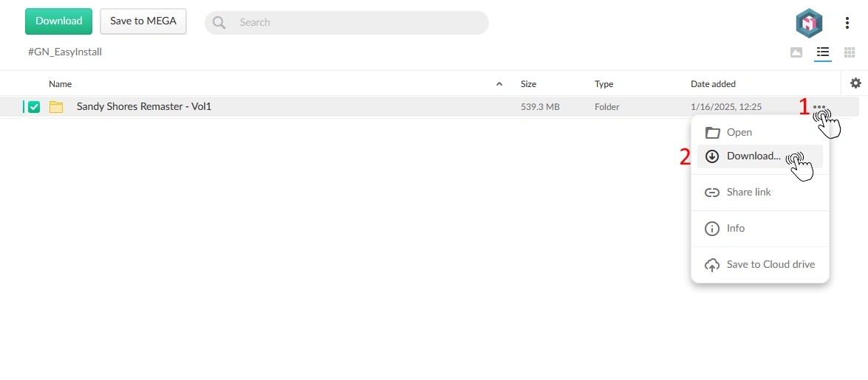
Task: Sort files by Size column
Action: (x=528, y=84)
